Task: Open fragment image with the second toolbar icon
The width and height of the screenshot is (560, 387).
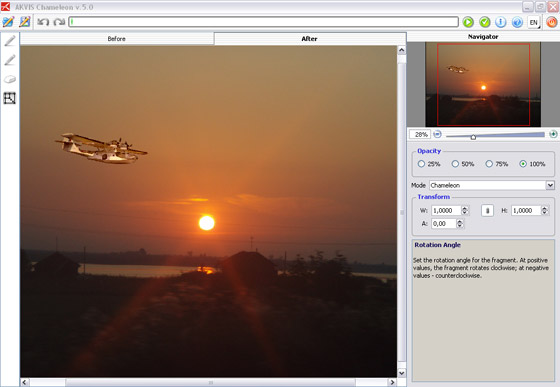Action: (x=25, y=22)
